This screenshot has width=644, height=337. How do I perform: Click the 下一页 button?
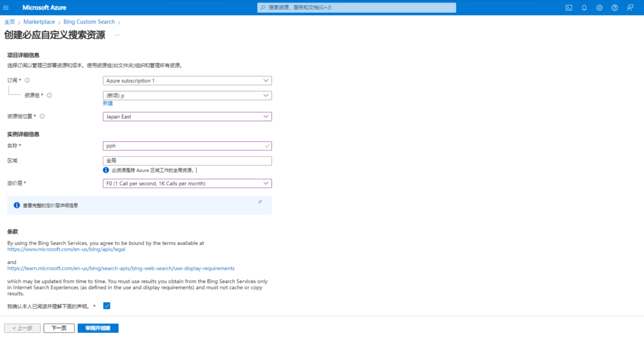[59, 328]
